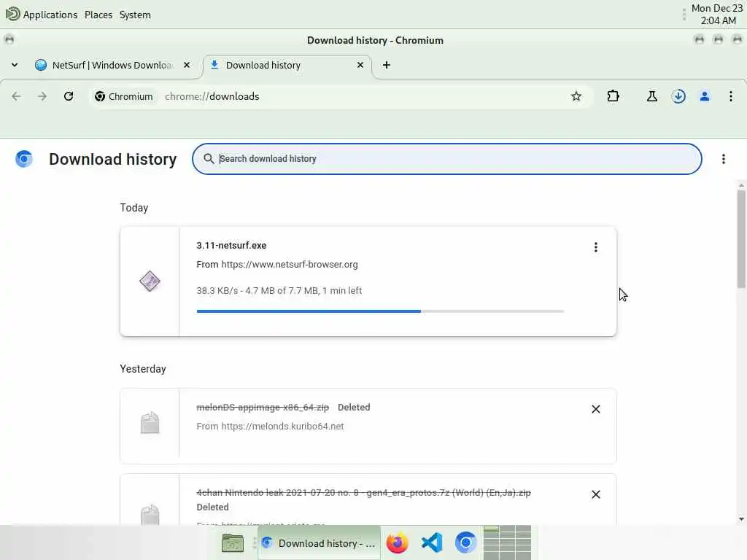The height and width of the screenshot is (560, 747).
Task: Close the Download history tab
Action: (360, 65)
